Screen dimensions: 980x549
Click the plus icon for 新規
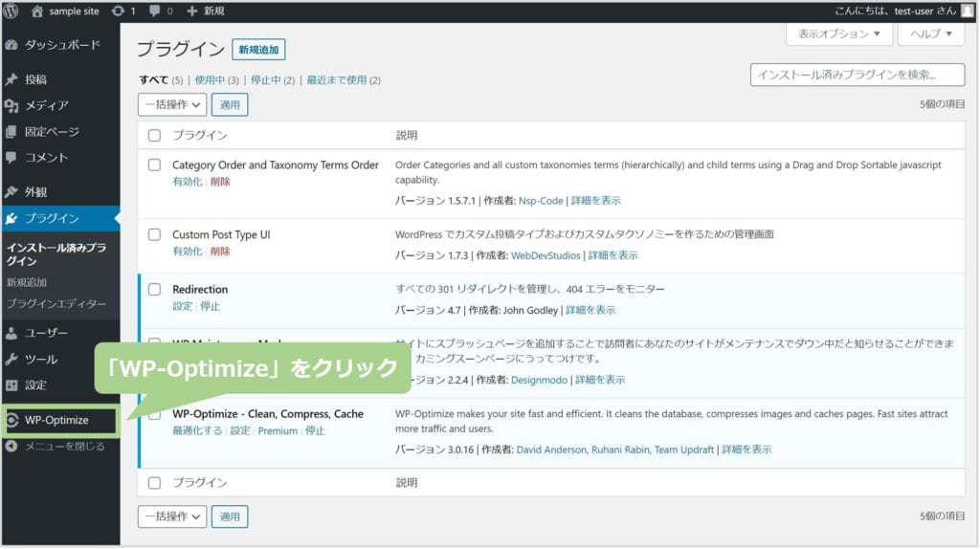(x=191, y=11)
